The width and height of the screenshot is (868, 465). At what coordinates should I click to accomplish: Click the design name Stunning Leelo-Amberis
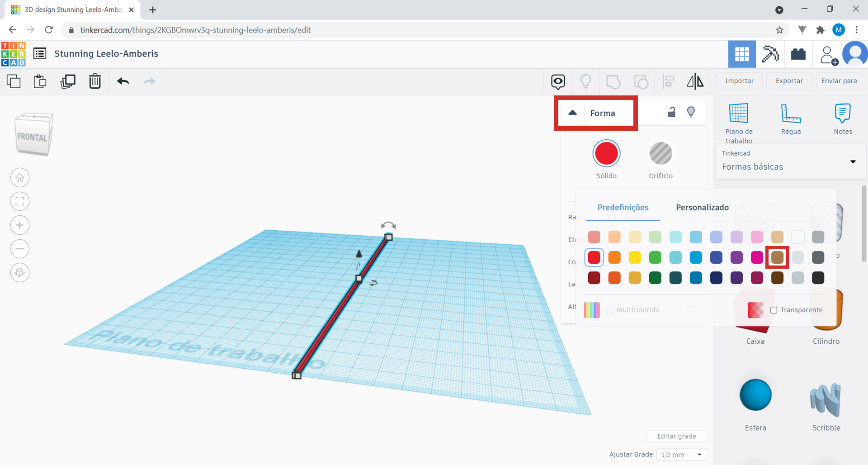tap(106, 54)
